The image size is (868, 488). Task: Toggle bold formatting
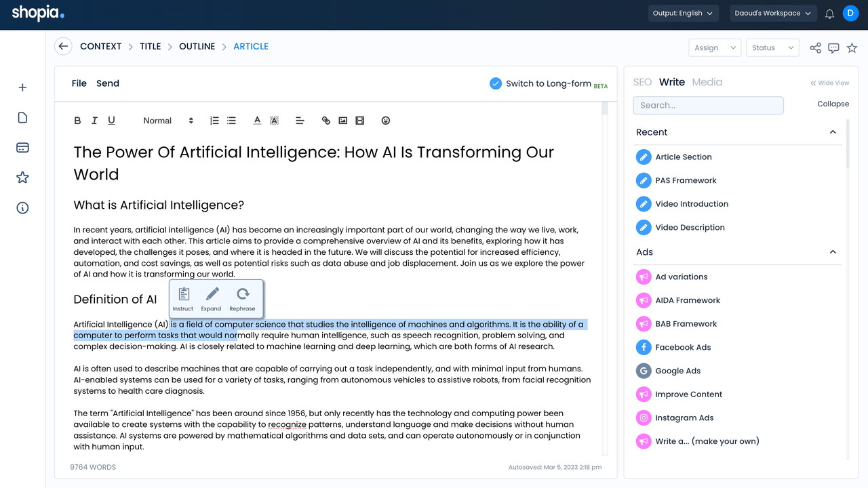point(77,121)
